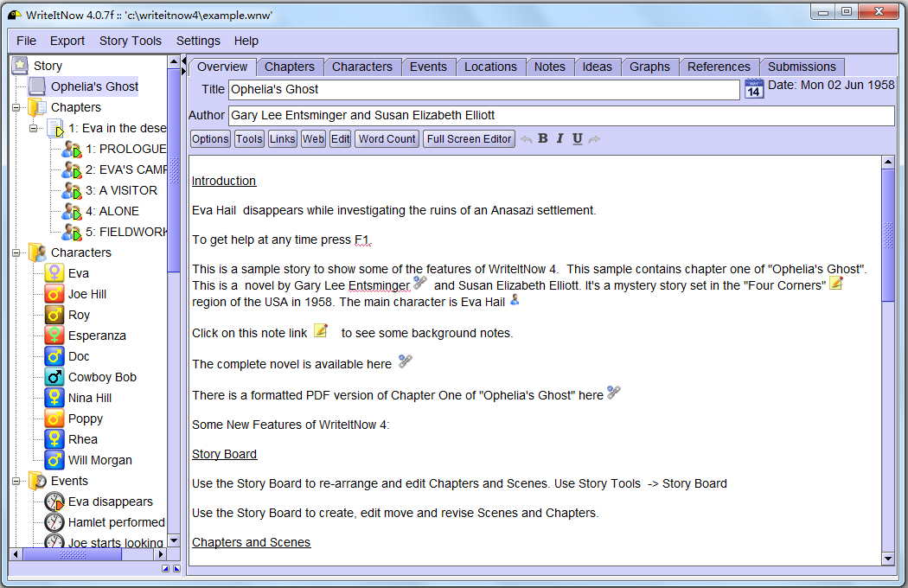This screenshot has width=908, height=588.
Task: Switch to the Chapters tab
Action: point(290,67)
